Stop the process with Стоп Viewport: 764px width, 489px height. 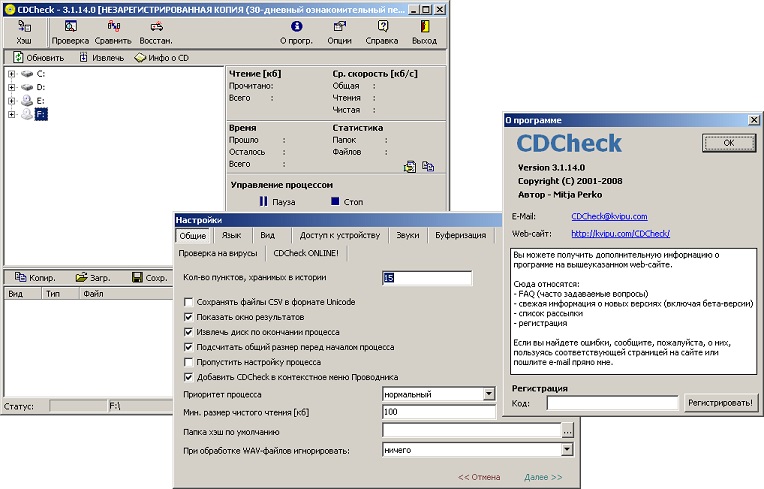pos(347,202)
